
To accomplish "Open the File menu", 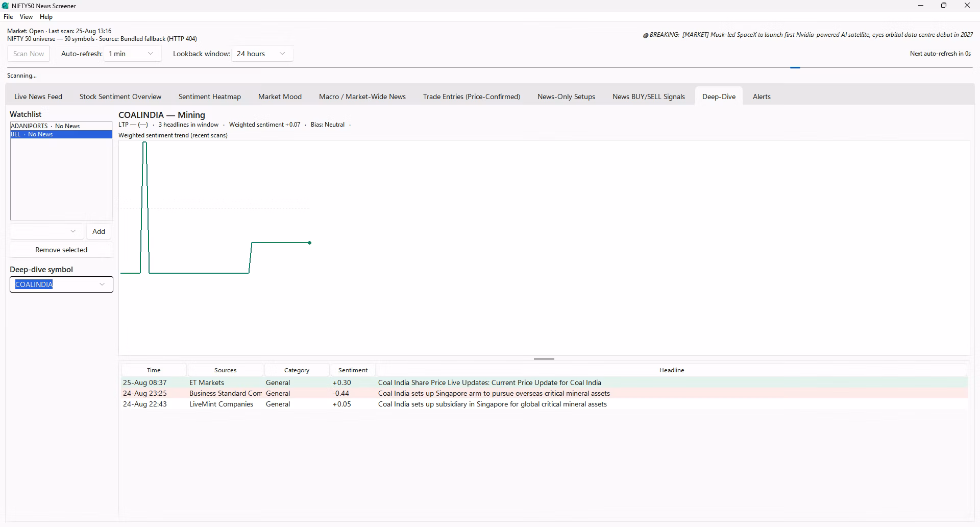I will (x=8, y=17).
